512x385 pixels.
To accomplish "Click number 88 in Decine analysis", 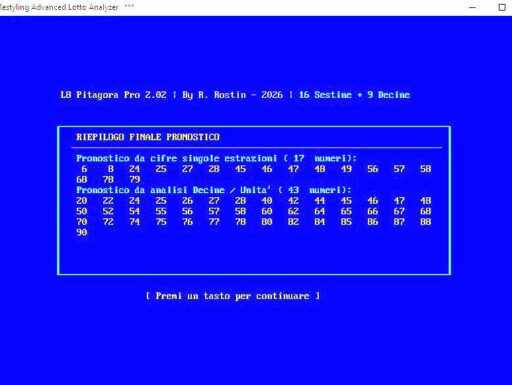I will 426,222.
